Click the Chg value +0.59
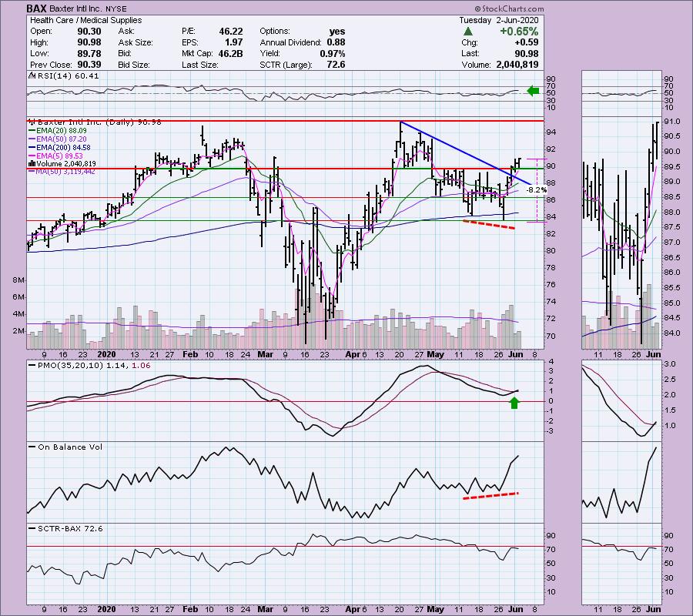The height and width of the screenshot is (616, 693). [527, 42]
